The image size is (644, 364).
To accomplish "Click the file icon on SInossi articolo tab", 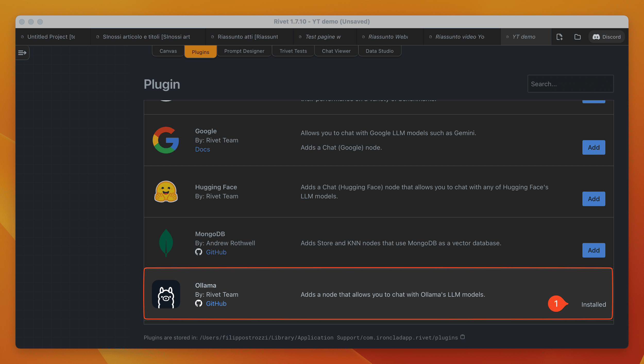I will (98, 37).
